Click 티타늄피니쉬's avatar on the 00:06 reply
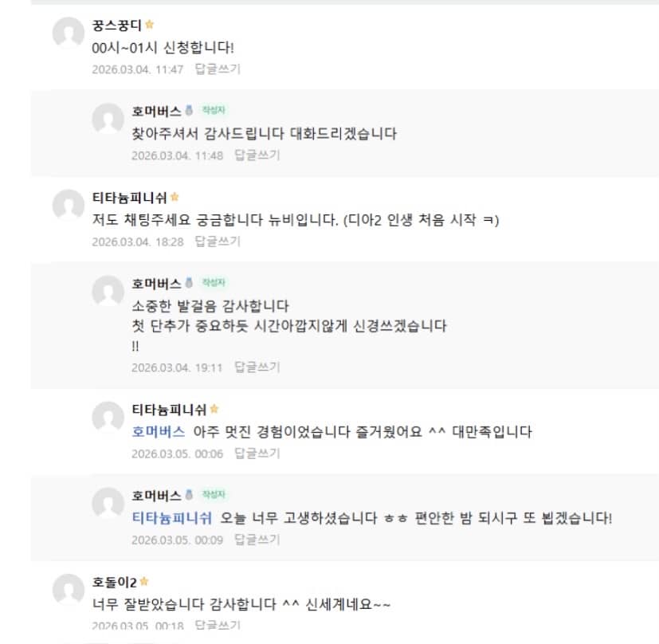The height and width of the screenshot is (644, 659). [x=108, y=418]
